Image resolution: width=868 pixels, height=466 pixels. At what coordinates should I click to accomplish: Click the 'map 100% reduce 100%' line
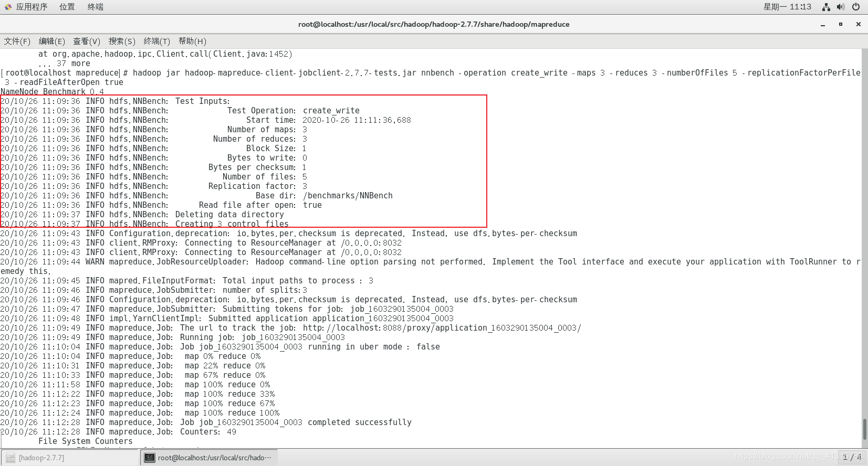pos(140,413)
